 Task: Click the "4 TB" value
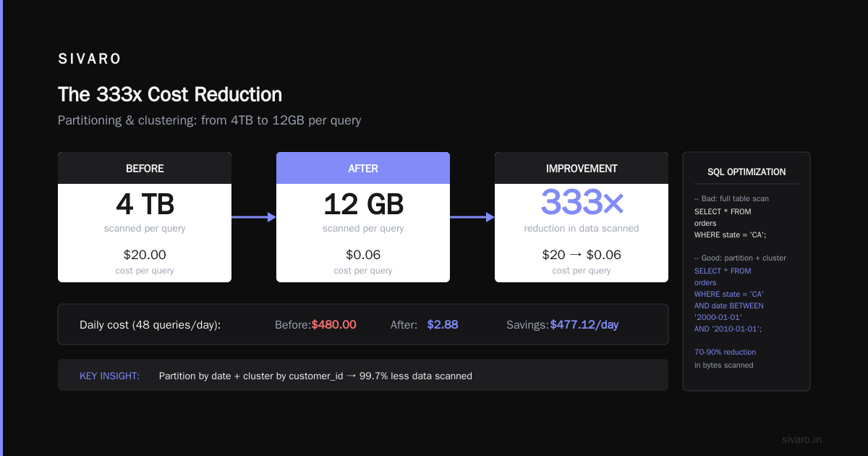tap(145, 204)
